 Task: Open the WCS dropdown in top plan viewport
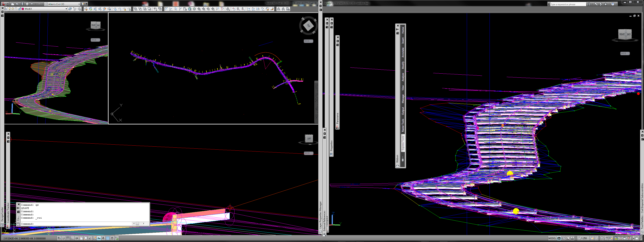pos(308,41)
